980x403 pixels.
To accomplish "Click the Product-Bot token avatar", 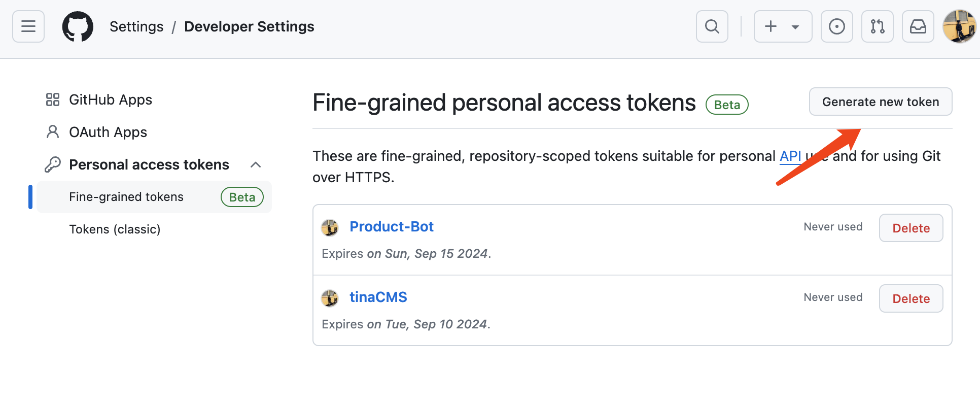I will point(330,228).
